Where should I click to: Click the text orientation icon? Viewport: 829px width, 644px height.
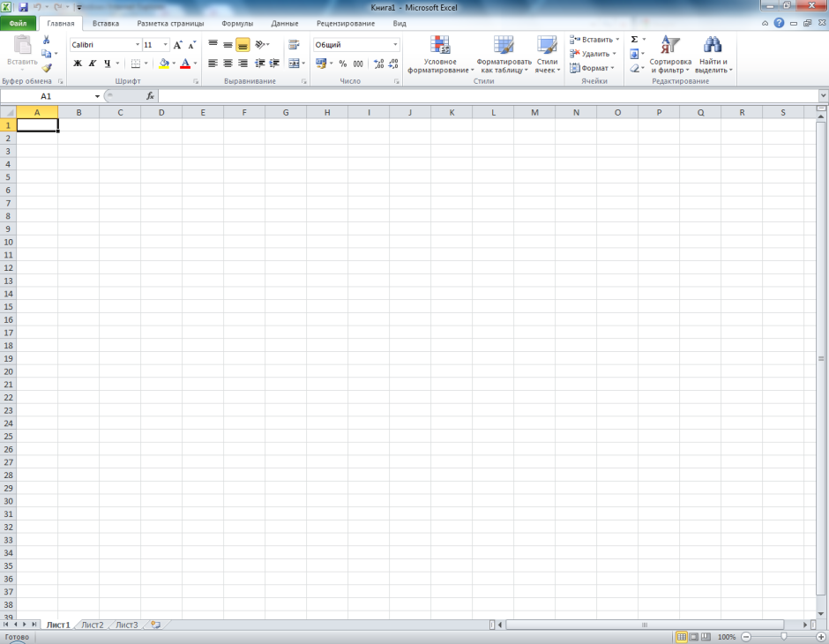point(259,45)
